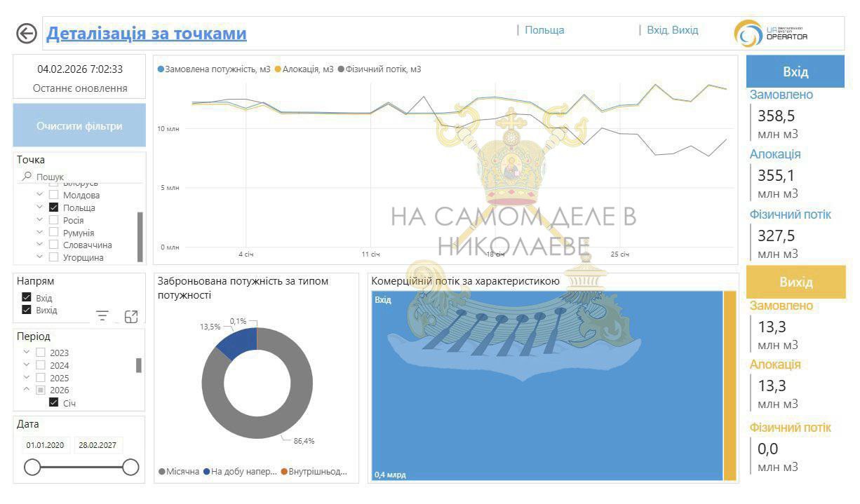Screen dimensions: 860x504
Task: Open the Деталізація за точками title link
Action: [x=146, y=34]
